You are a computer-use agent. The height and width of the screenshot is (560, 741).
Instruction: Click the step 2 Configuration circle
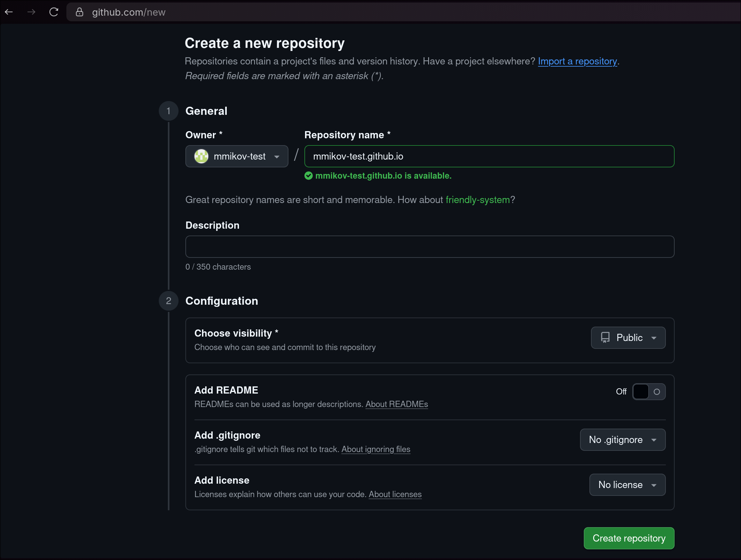[168, 301]
